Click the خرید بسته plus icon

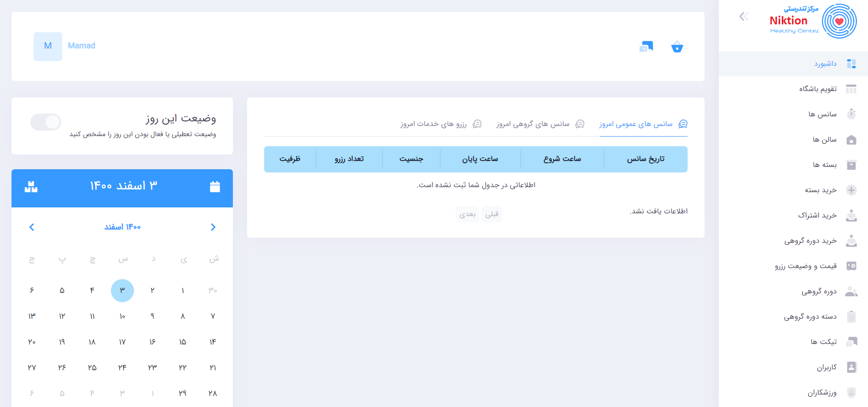[x=851, y=190]
